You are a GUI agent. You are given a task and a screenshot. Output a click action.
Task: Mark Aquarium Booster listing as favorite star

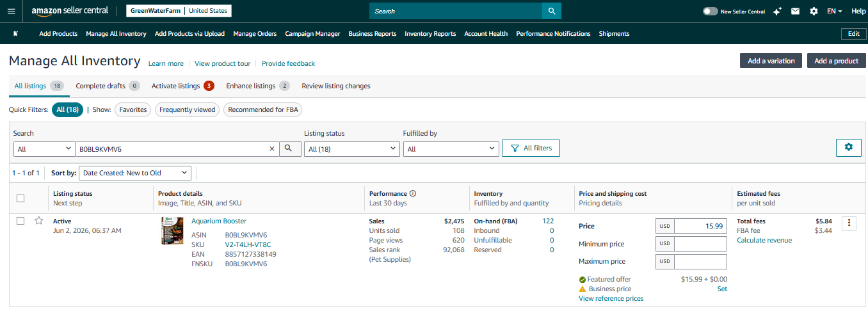(x=39, y=221)
